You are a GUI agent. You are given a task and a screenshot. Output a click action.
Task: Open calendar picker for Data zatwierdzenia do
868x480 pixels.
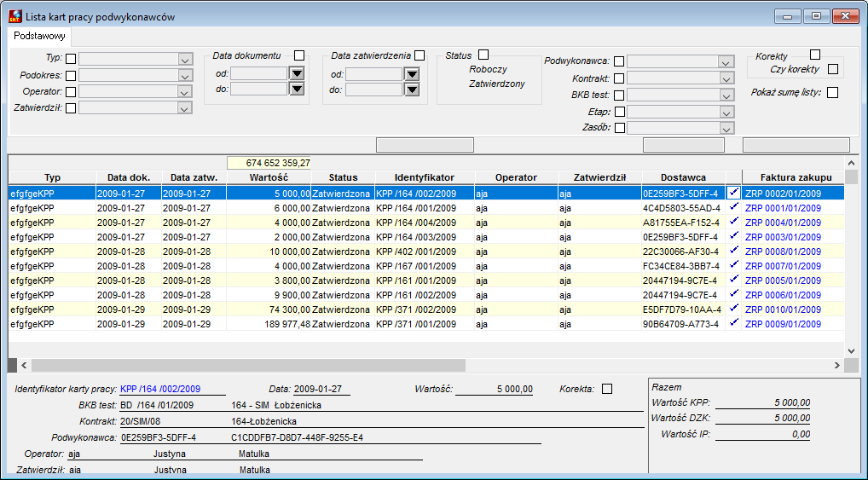[x=412, y=90]
